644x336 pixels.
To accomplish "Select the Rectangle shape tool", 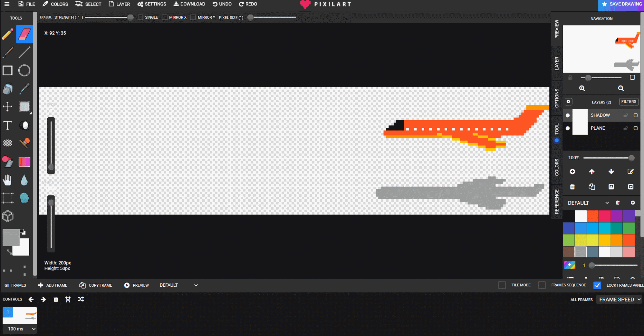I will pos(8,70).
